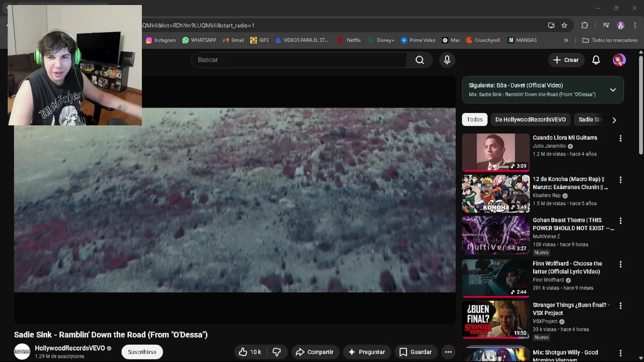
Task: Open Gohan Beast Theme video title
Action: click(x=573, y=224)
